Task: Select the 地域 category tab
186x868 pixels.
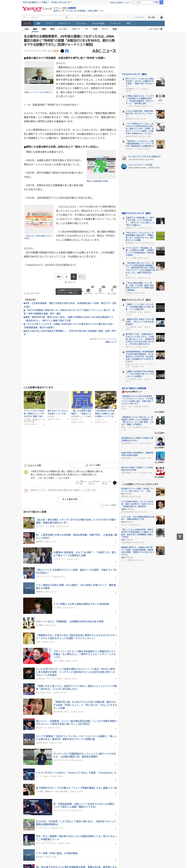Action: click(x=115, y=29)
